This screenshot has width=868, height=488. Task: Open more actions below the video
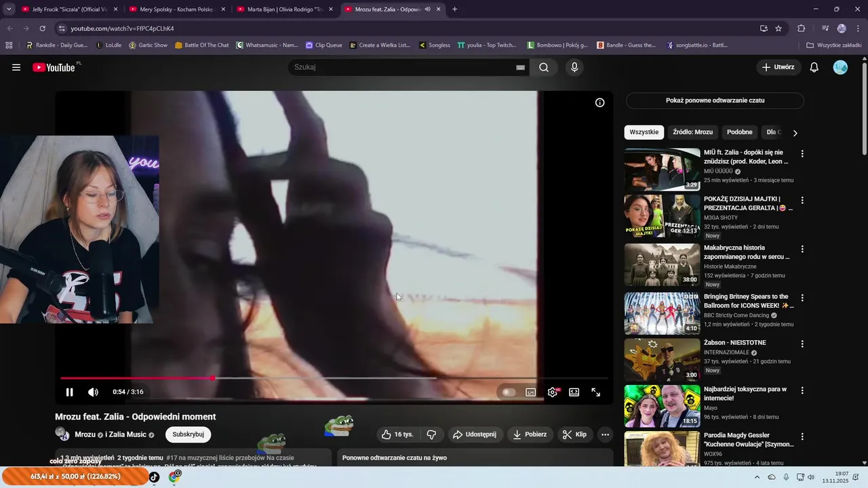coord(605,434)
